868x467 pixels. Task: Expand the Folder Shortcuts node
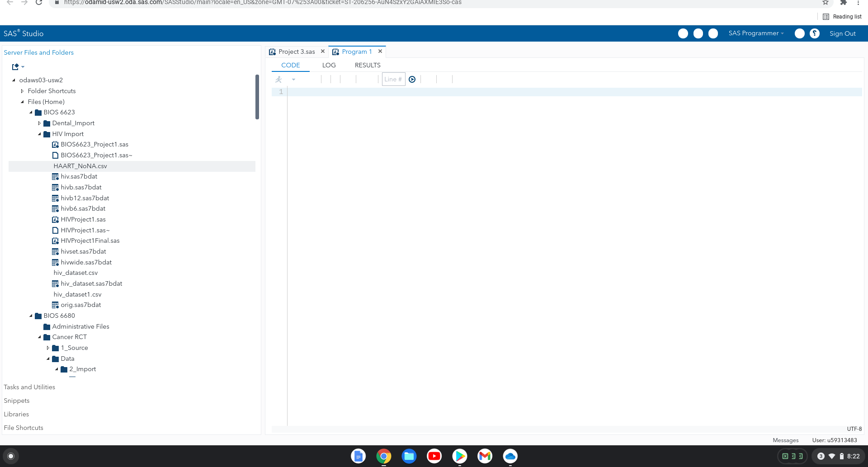(22, 91)
